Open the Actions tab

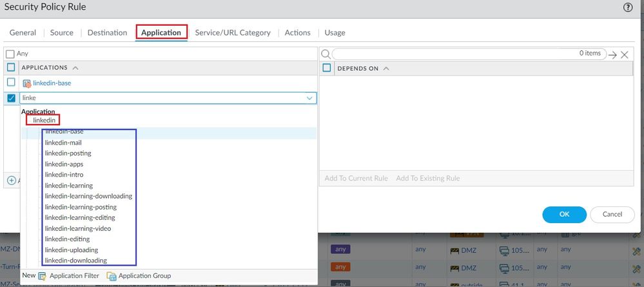tap(297, 32)
